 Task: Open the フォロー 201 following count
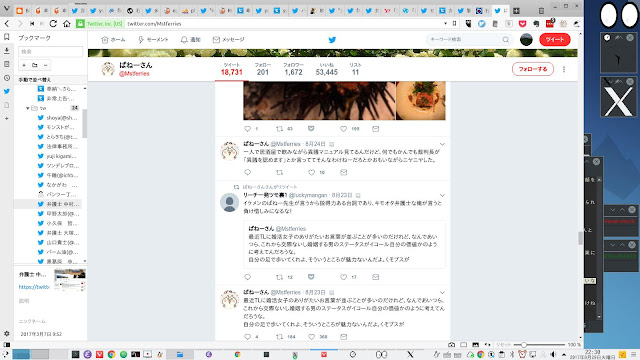263,70
